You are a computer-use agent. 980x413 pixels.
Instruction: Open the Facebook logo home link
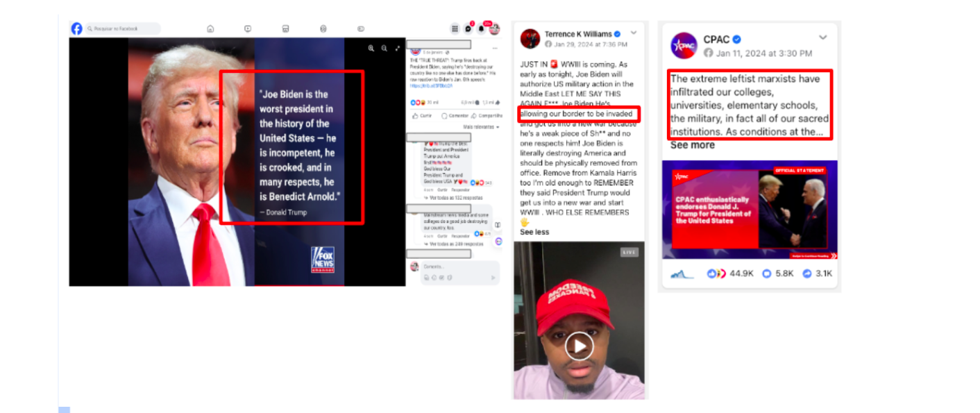click(76, 28)
